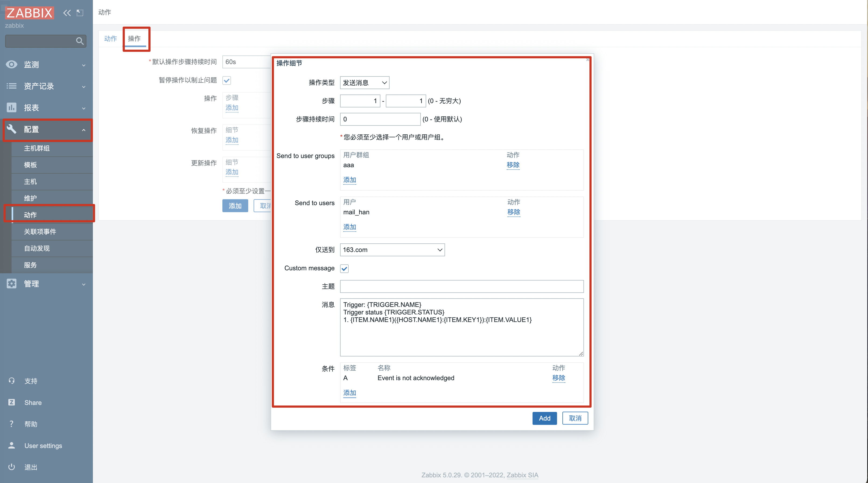Click the 默认操作步骤持续时间 field
Viewport: 868px width, 483px height.
click(x=247, y=62)
